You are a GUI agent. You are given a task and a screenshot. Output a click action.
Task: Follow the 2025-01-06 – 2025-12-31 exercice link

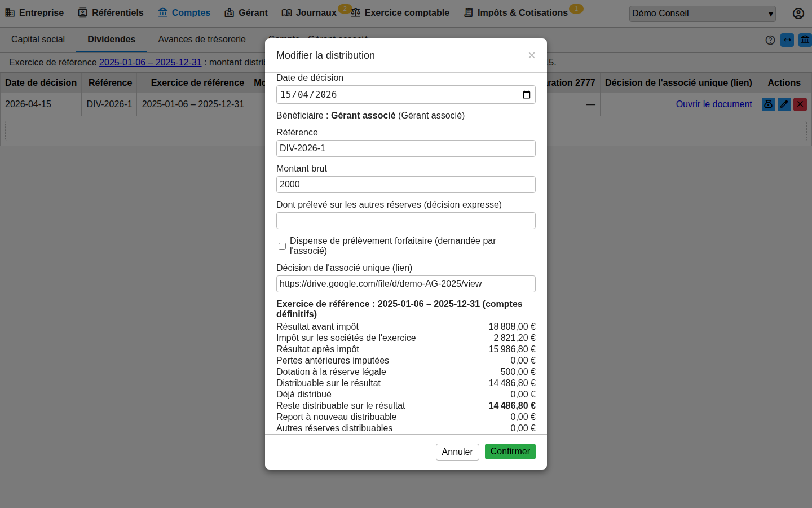coord(151,63)
